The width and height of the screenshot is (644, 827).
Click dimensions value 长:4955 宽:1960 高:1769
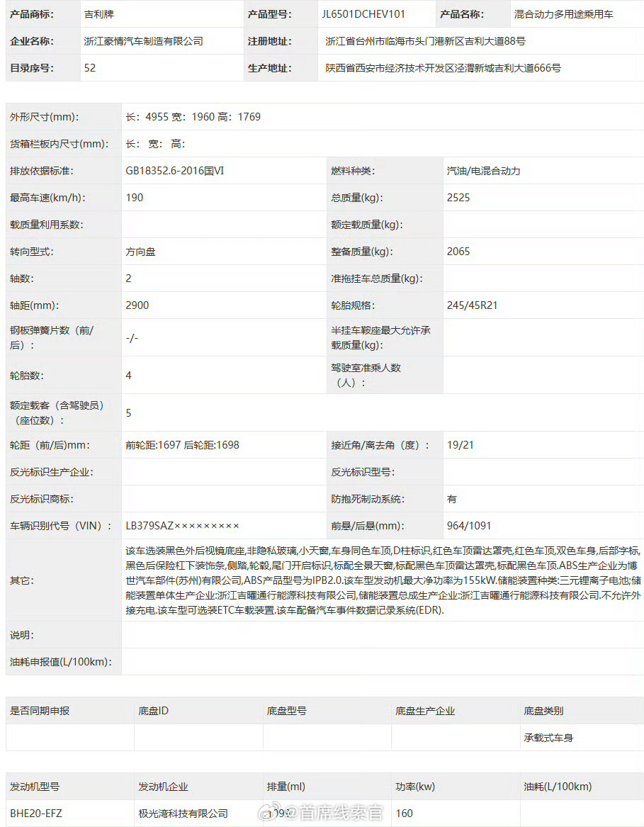point(193,116)
